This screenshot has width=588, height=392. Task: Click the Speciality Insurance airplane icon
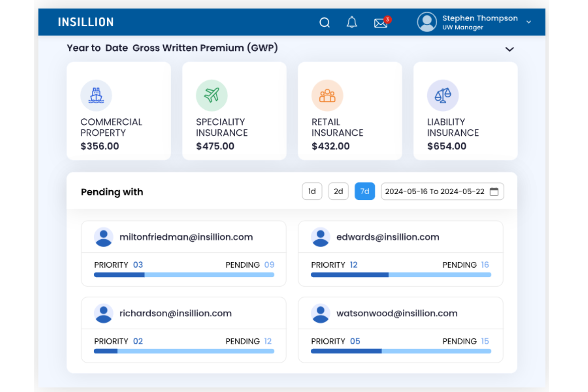[212, 95]
